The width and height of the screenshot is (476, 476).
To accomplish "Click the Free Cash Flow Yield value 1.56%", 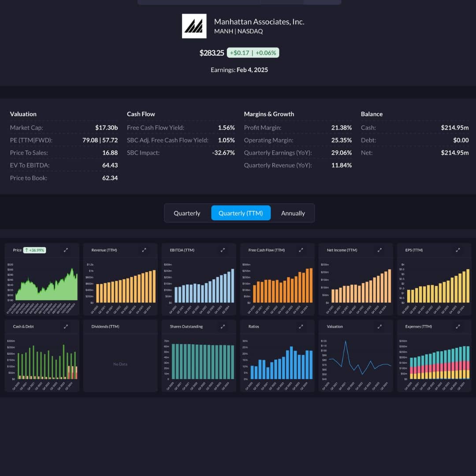I will (227, 127).
